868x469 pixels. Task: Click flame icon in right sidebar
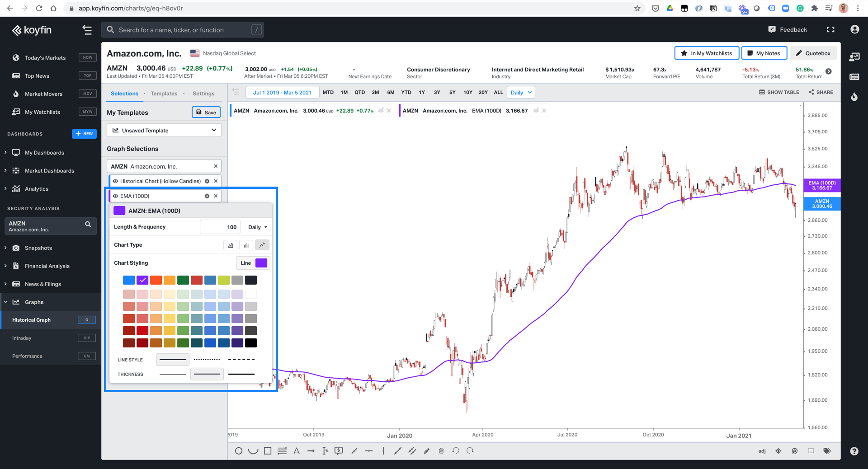[854, 96]
